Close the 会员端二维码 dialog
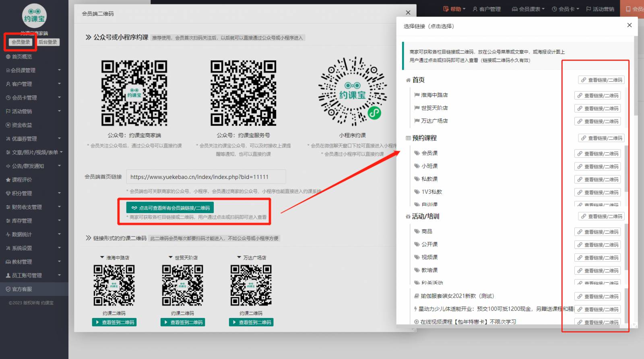 click(408, 13)
